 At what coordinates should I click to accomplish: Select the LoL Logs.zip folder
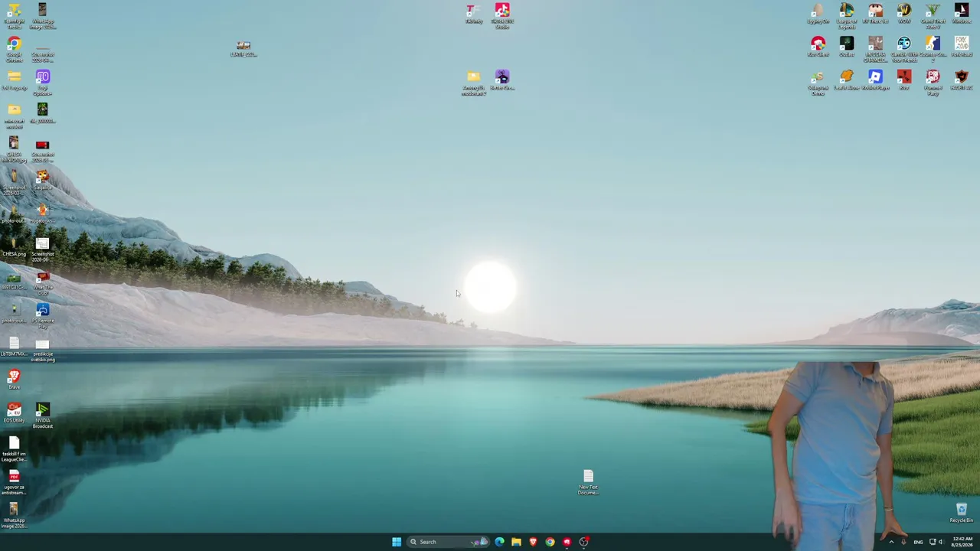pos(14,80)
